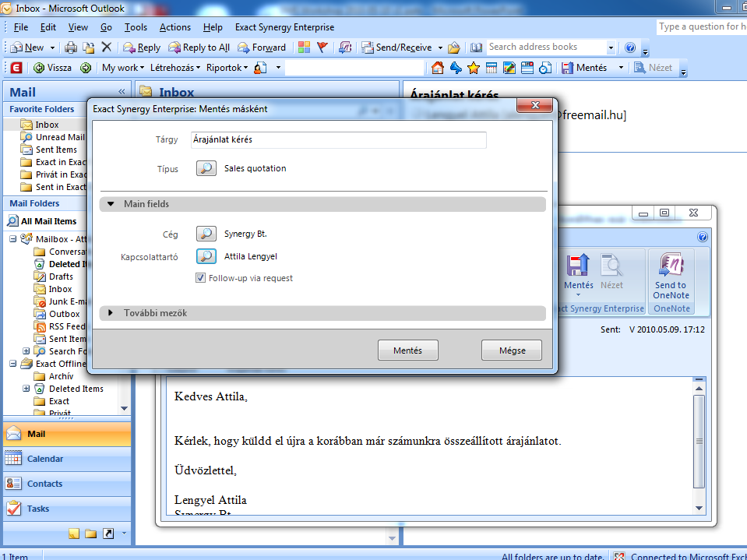Click the document with clock icon
This screenshot has height=560, width=747.
[545, 68]
